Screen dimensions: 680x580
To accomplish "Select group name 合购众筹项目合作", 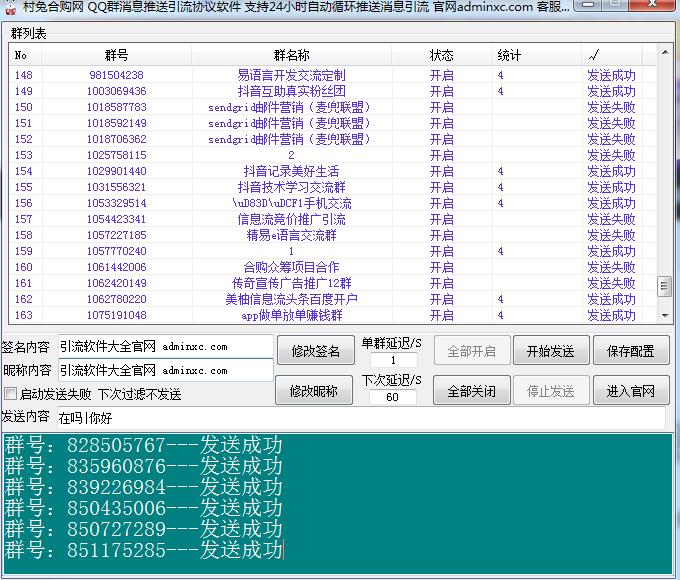I will point(291,267).
